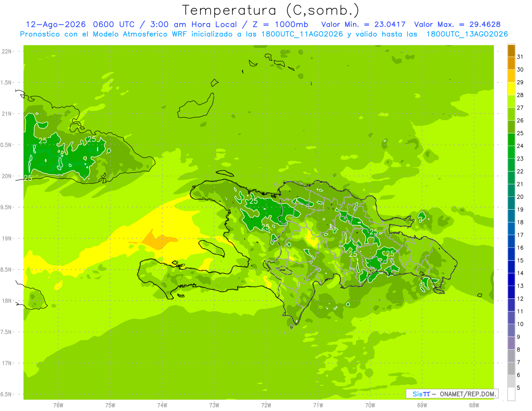Click the yellow 29 degree legend swatch
This screenshot has height=411, width=532.
511,89
